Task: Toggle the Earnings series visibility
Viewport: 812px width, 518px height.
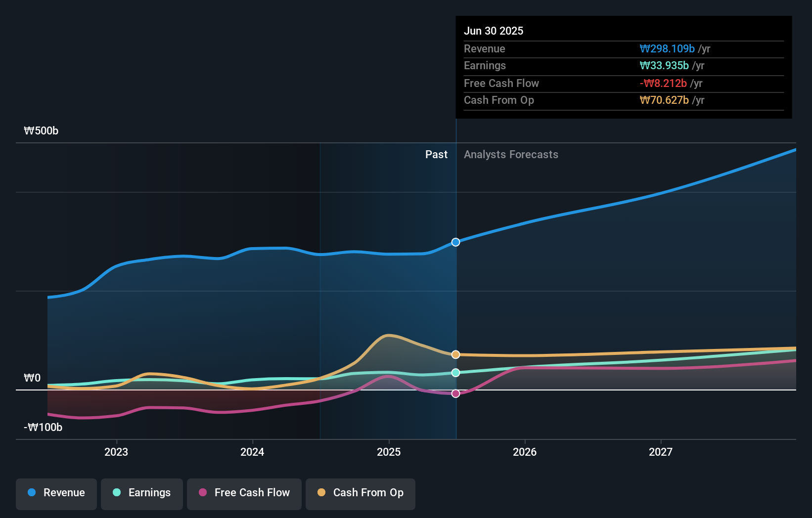Action: tap(142, 493)
